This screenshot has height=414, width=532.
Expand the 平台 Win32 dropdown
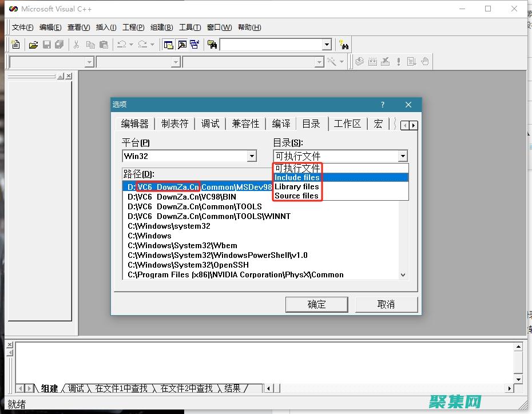pyautogui.click(x=252, y=156)
